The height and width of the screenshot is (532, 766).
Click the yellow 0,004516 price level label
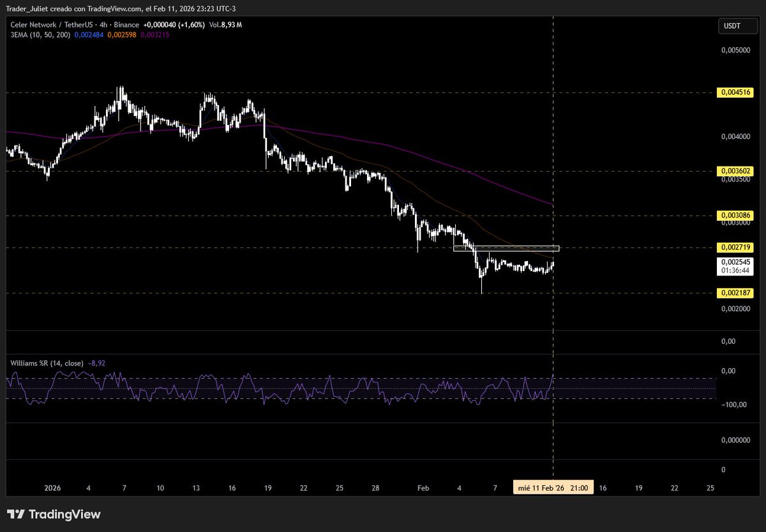coord(736,92)
